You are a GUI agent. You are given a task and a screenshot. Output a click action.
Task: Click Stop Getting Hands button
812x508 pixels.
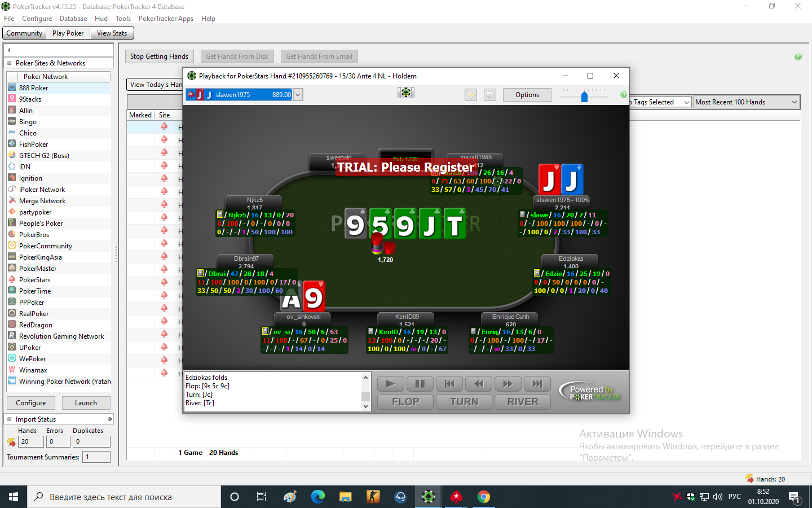click(160, 56)
